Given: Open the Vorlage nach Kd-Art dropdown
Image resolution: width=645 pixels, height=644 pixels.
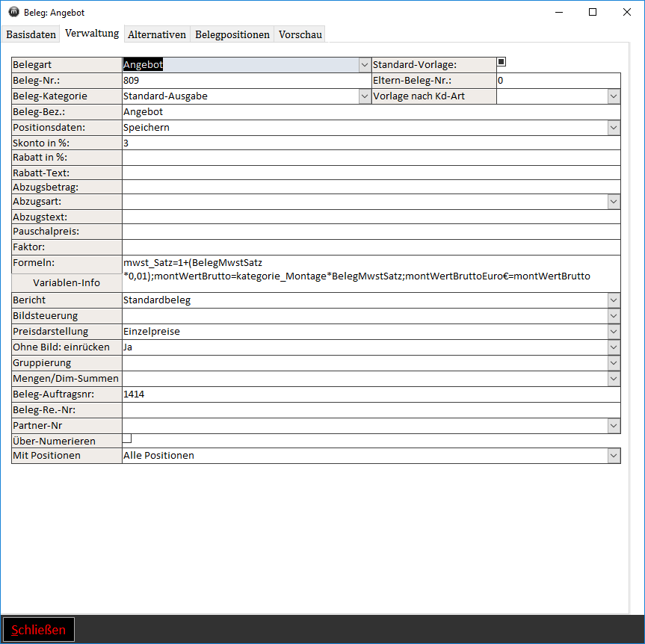Looking at the screenshot, I should (614, 96).
